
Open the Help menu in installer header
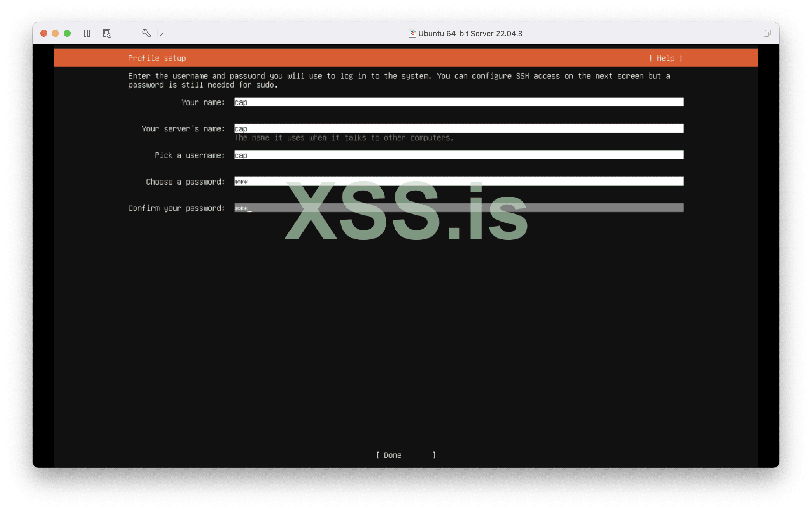pyautogui.click(x=666, y=58)
